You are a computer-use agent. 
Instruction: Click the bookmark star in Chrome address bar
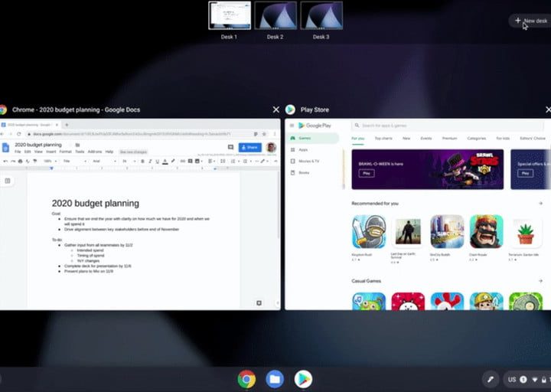pos(264,134)
